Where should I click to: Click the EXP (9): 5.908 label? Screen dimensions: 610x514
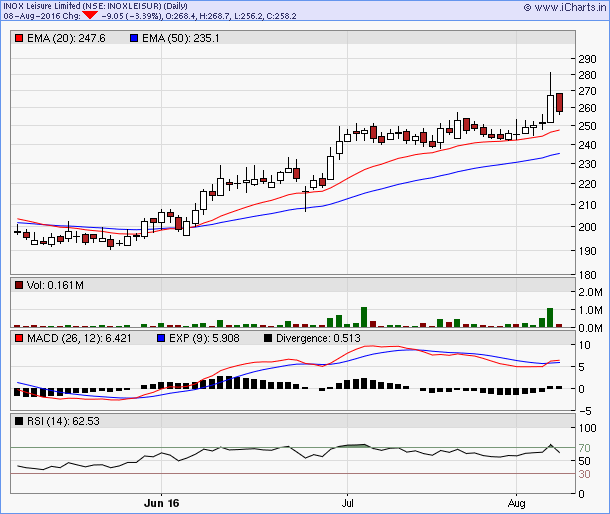[204, 338]
